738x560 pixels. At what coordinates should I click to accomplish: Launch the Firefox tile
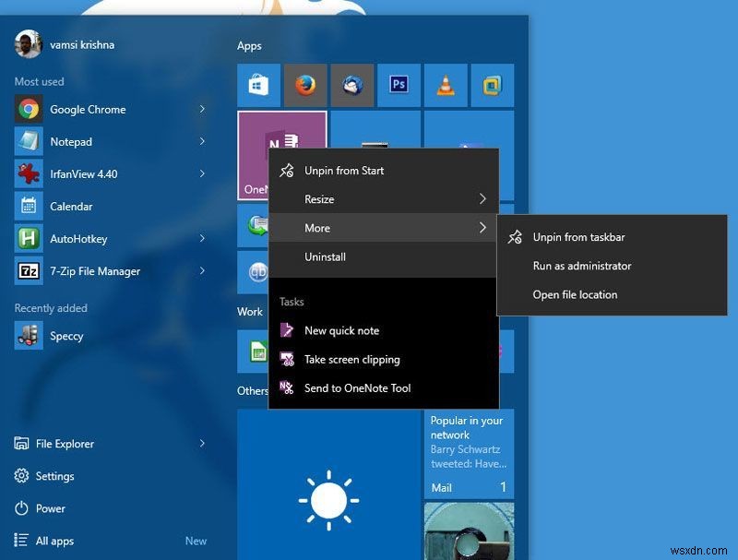point(305,85)
